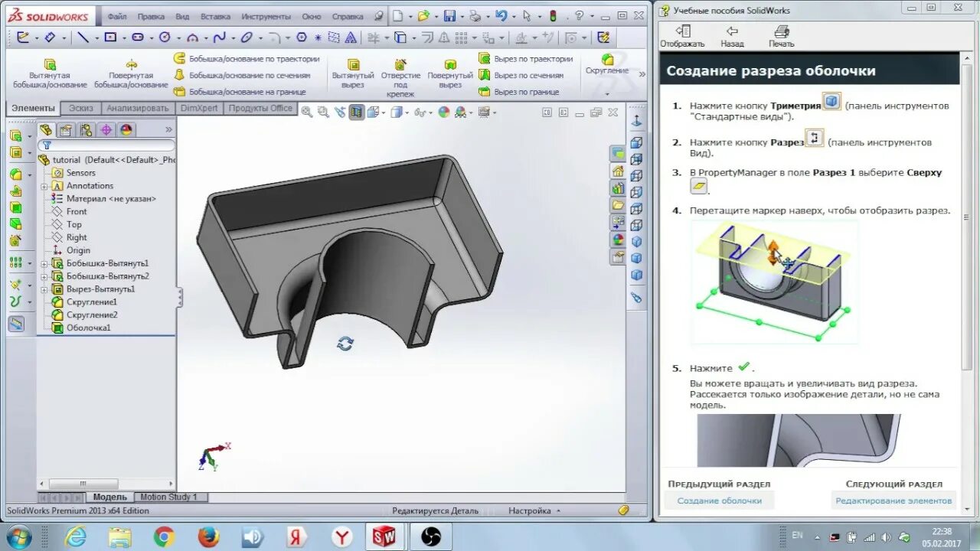The image size is (980, 551).
Task: Open the DimXpertManager crosshair tab icon
Action: pyautogui.click(x=106, y=129)
